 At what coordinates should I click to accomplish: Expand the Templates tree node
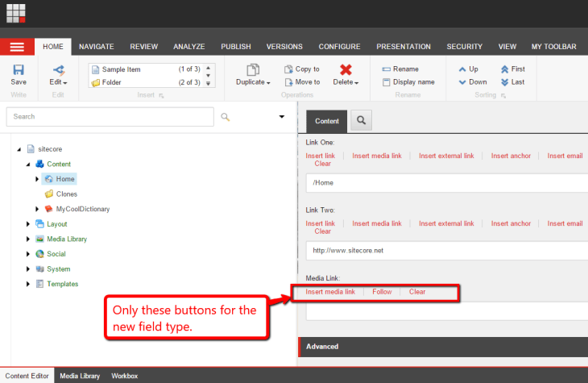tap(28, 284)
